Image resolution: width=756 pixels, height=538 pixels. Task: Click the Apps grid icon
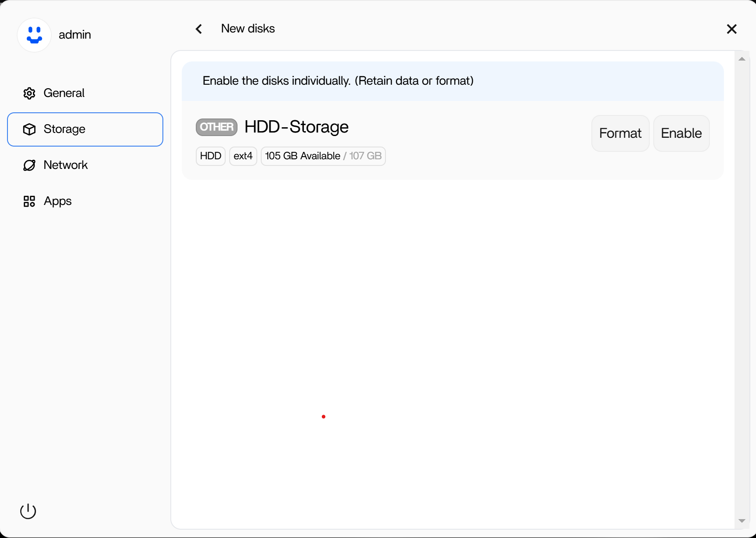pos(29,201)
